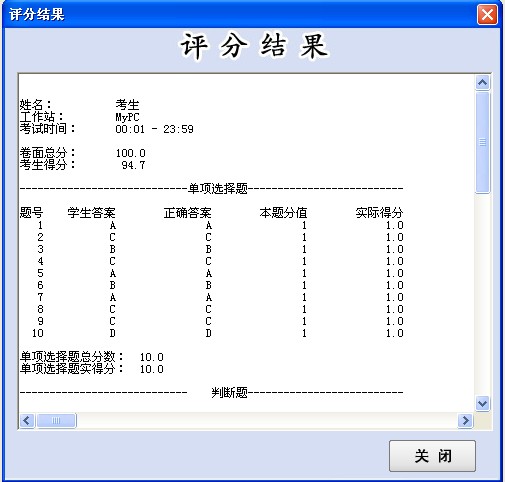
Task: Click the 考试时间 label
Action: 48,129
